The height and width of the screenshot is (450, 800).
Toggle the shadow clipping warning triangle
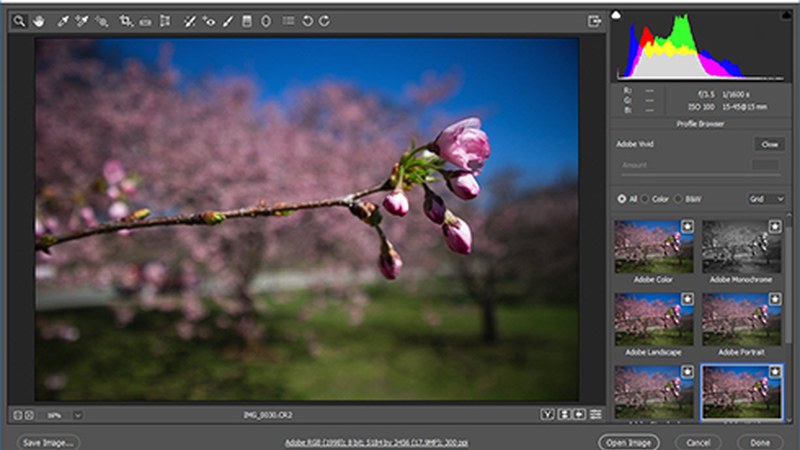click(x=617, y=14)
